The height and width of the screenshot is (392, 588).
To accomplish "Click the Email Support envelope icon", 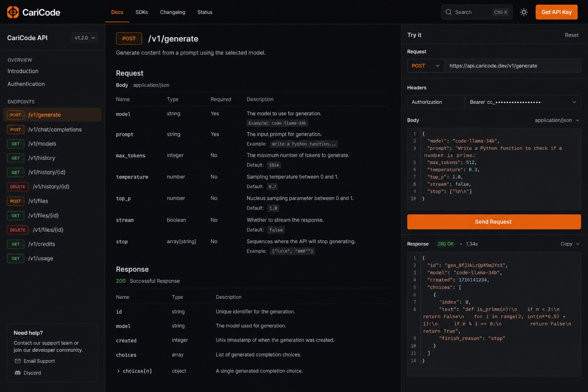I will coord(18,361).
